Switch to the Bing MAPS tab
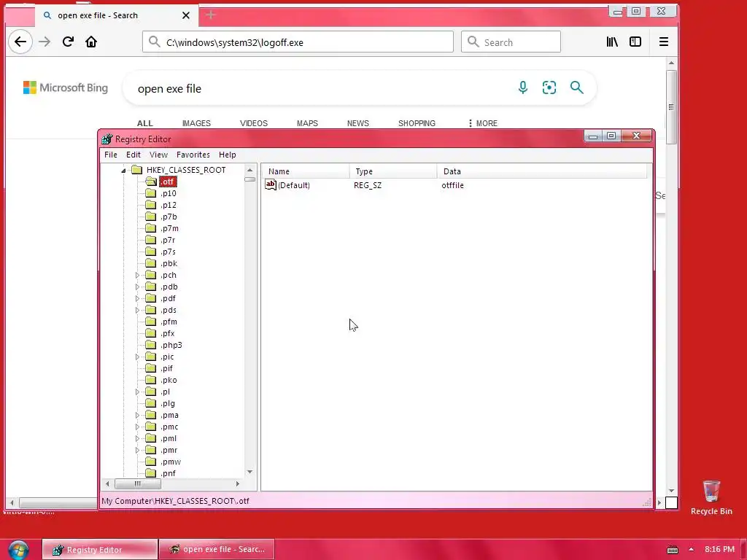747x560 pixels. [307, 123]
